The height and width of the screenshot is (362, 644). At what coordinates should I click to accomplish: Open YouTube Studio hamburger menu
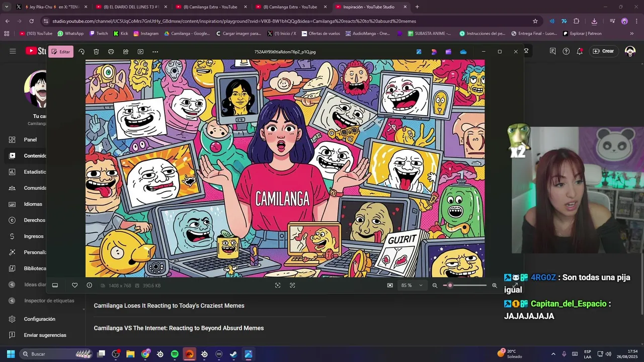coord(13,51)
